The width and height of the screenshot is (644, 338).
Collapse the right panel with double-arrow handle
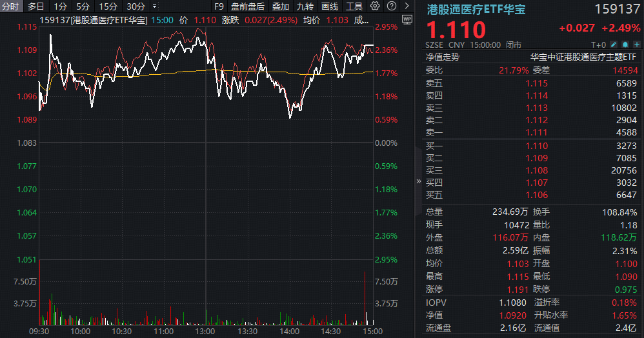418,181
